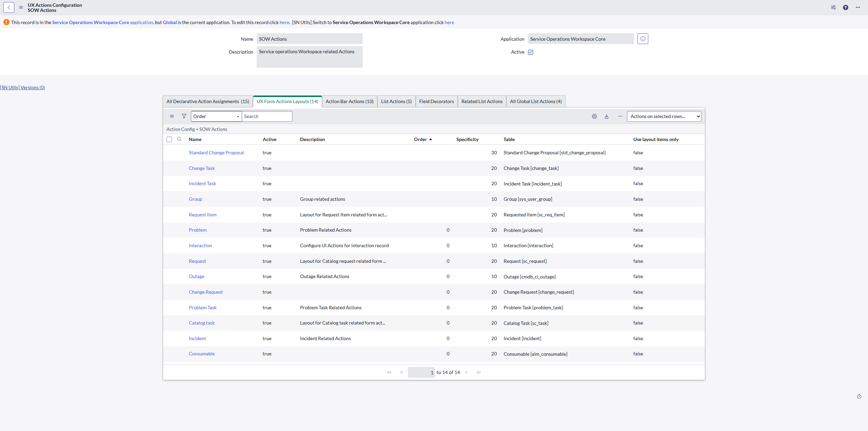The height and width of the screenshot is (431, 868).
Task: Click the more options ellipsis icon
Action: click(858, 7)
